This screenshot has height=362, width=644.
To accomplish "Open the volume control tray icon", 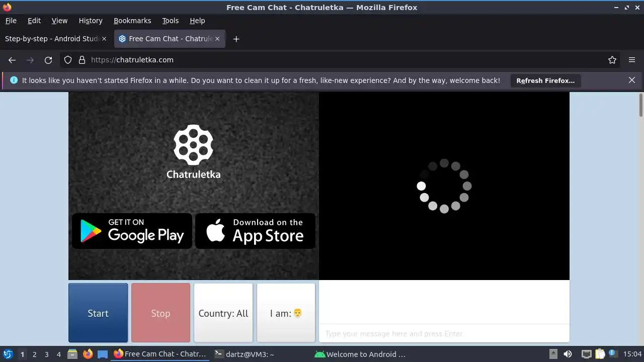I will [568, 354].
